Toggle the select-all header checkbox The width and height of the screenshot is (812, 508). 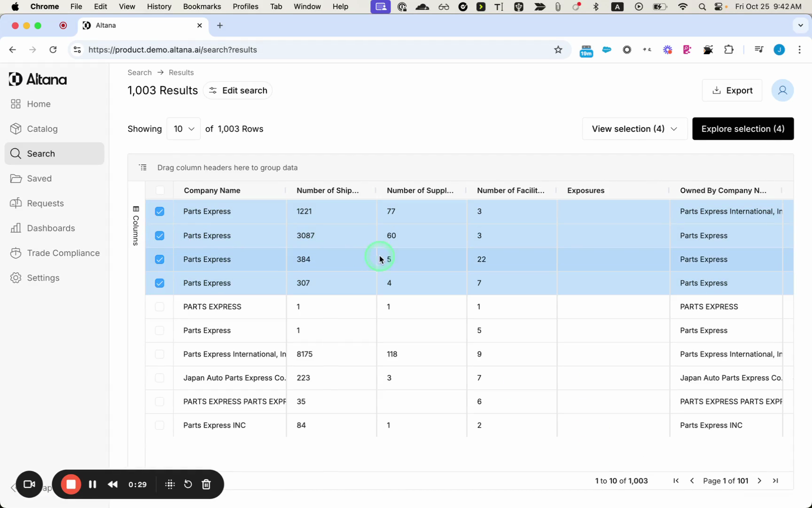(x=160, y=190)
